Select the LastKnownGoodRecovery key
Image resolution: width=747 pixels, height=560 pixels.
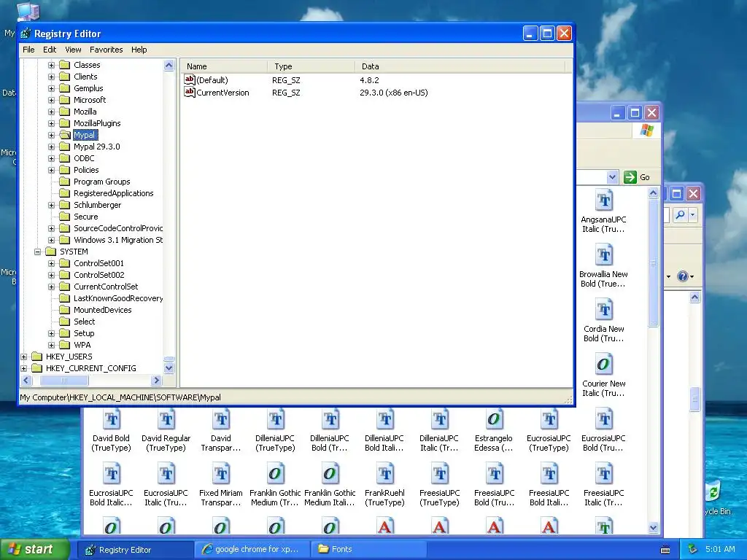(x=117, y=298)
